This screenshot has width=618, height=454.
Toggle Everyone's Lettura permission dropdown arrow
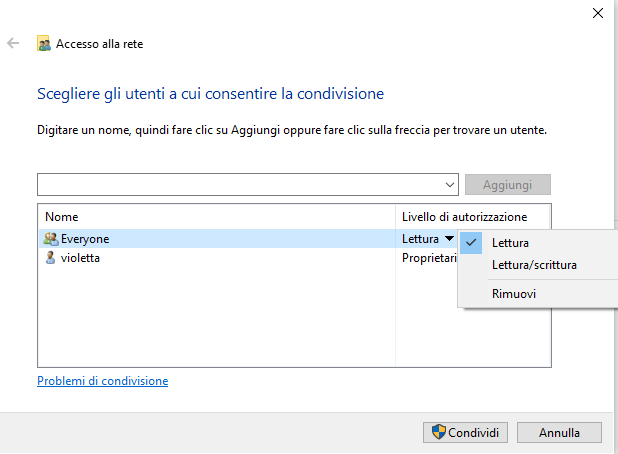(449, 239)
